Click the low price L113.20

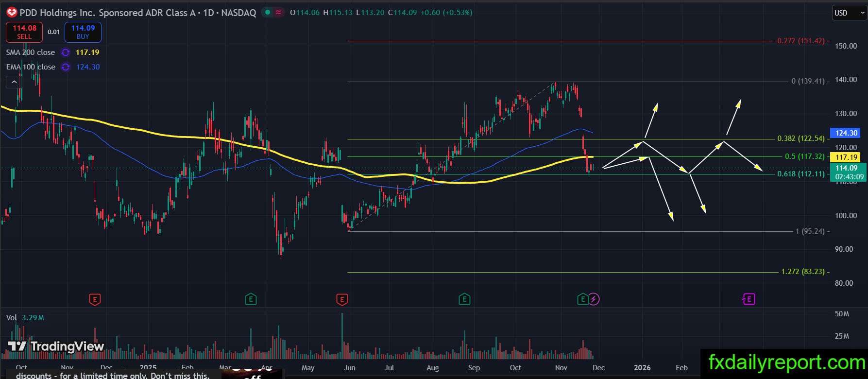coord(371,13)
